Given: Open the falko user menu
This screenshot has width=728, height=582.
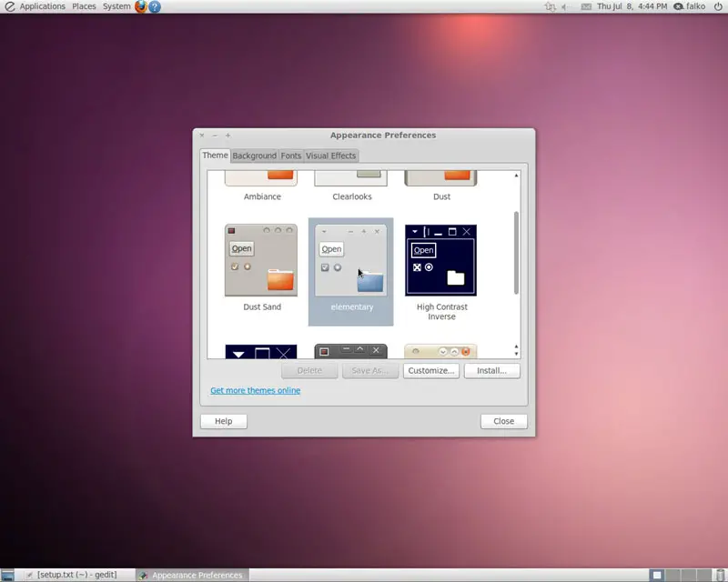Looking at the screenshot, I should click(x=690, y=6).
